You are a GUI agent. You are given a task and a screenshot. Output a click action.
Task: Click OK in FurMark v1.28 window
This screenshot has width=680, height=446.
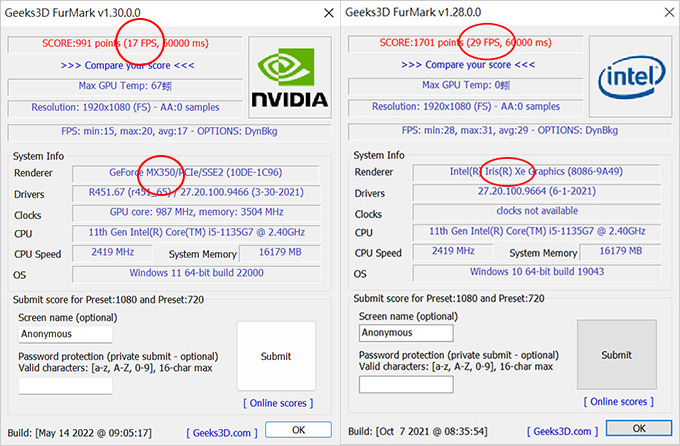639,429
